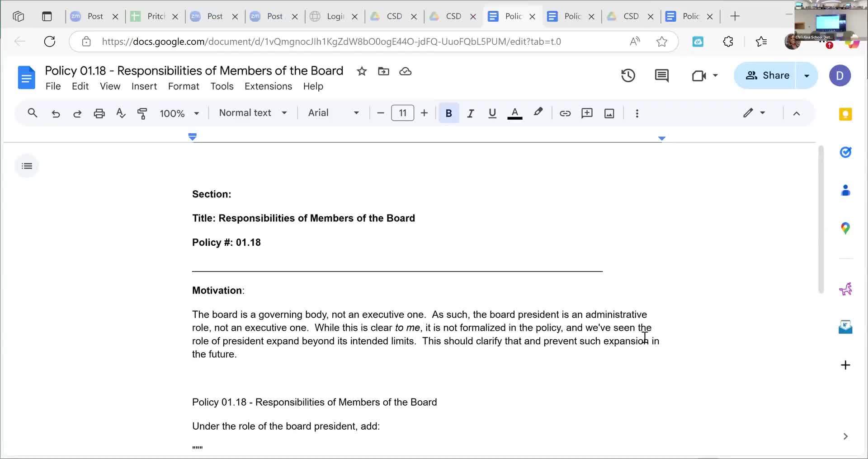Click the font size input field

pyautogui.click(x=402, y=113)
